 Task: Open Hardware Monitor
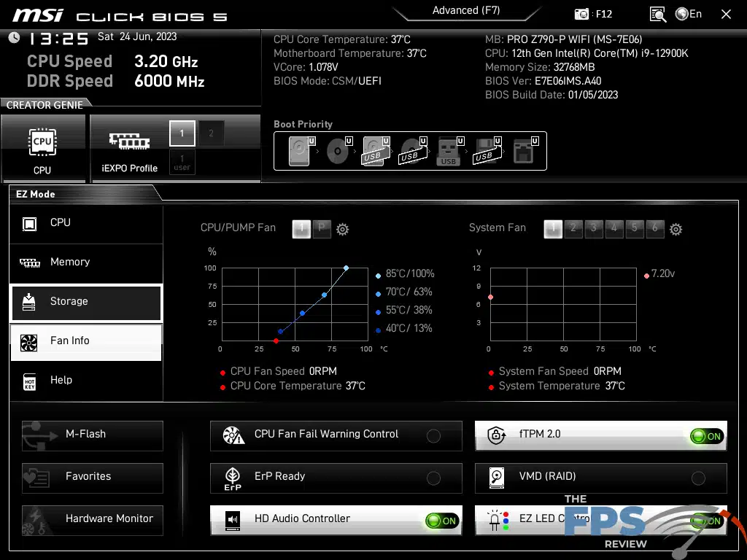tap(93, 521)
